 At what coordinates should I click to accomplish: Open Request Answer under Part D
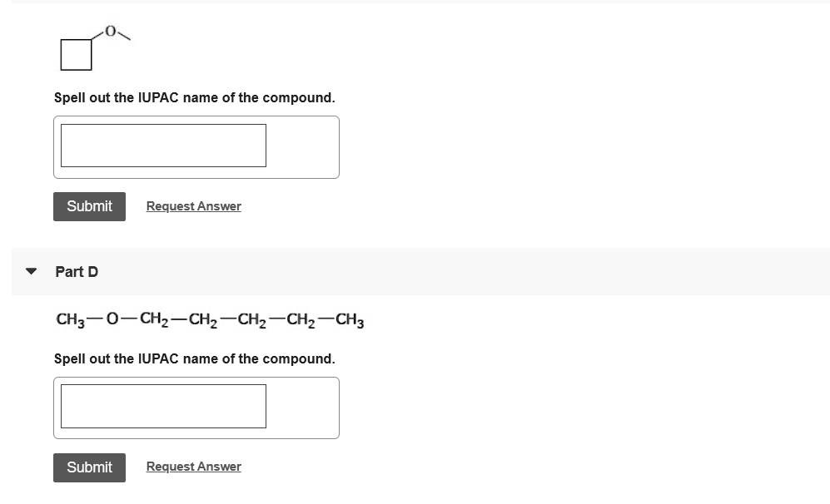193,466
